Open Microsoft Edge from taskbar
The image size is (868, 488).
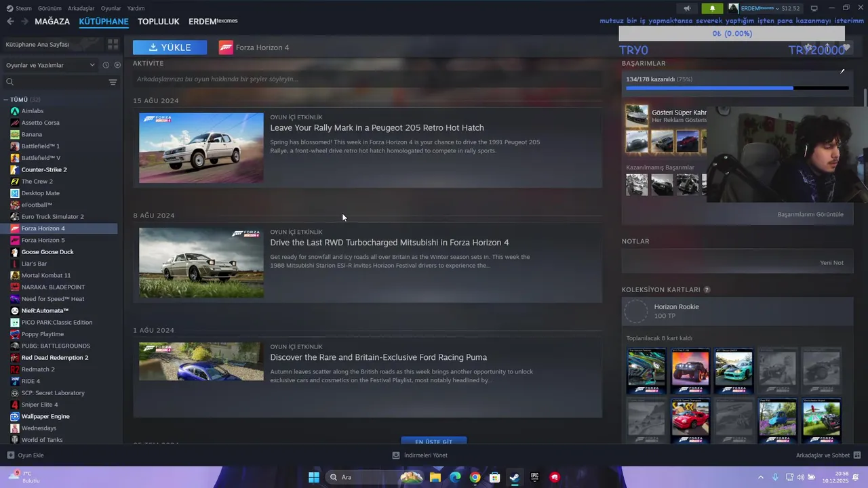pyautogui.click(x=455, y=477)
